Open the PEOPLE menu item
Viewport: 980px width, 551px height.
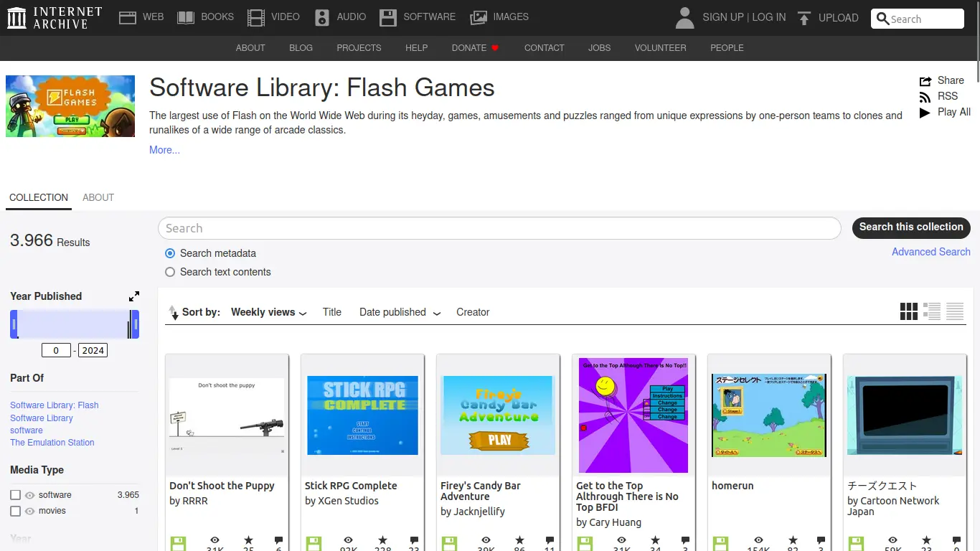pyautogui.click(x=727, y=48)
